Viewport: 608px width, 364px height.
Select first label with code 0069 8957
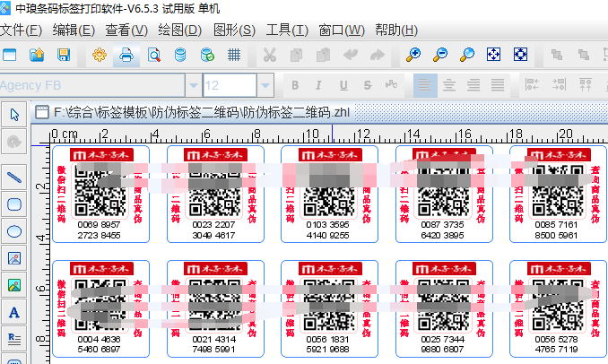[x=99, y=194]
